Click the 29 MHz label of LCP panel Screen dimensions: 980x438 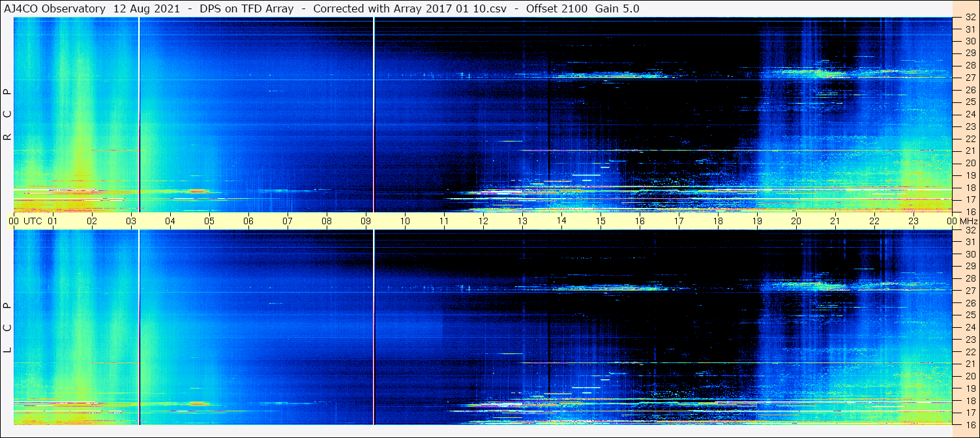point(970,267)
